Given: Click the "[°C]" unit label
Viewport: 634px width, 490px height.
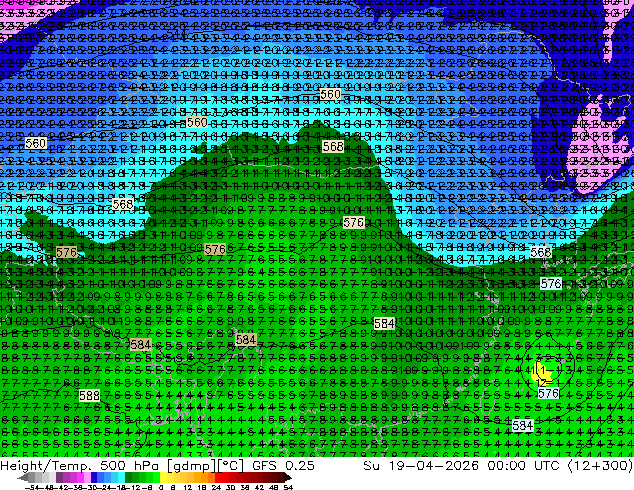Looking at the screenshot, I should click(x=231, y=466).
